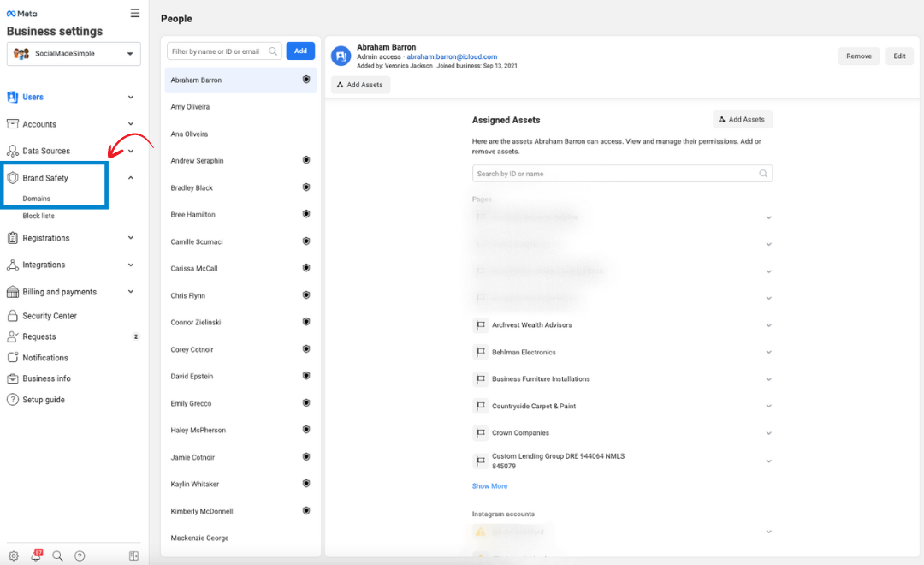Viewport: 924px width, 565px height.
Task: Expand the Users section chevron
Action: pos(131,97)
